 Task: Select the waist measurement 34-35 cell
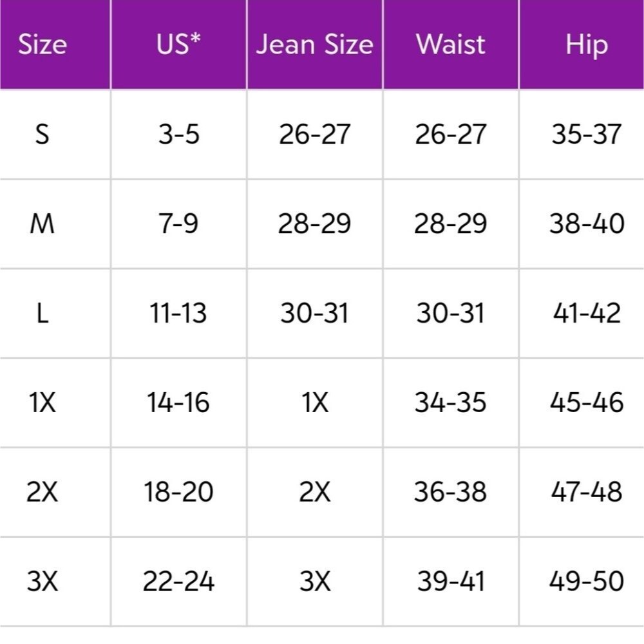(x=451, y=402)
